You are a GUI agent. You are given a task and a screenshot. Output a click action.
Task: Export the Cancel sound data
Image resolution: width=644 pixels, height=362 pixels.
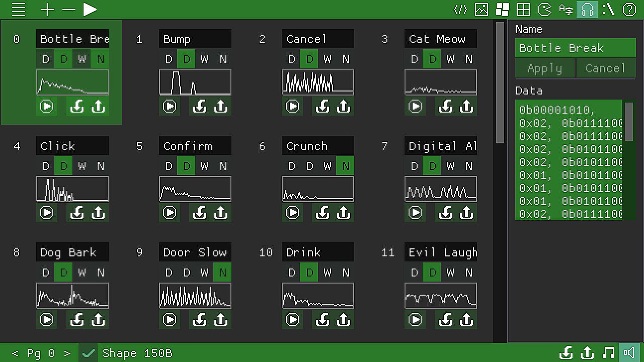click(343, 106)
